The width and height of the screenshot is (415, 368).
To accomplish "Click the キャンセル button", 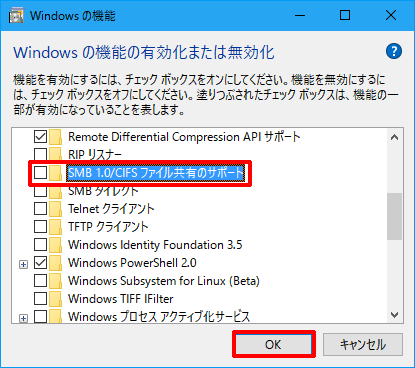I will [x=363, y=344].
